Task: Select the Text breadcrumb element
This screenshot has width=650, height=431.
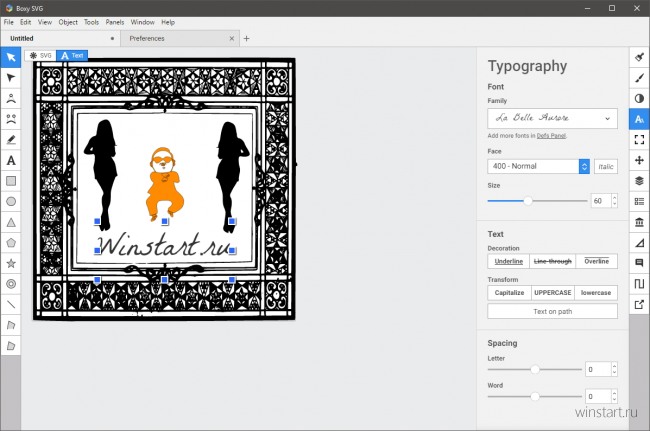Action: coord(72,56)
